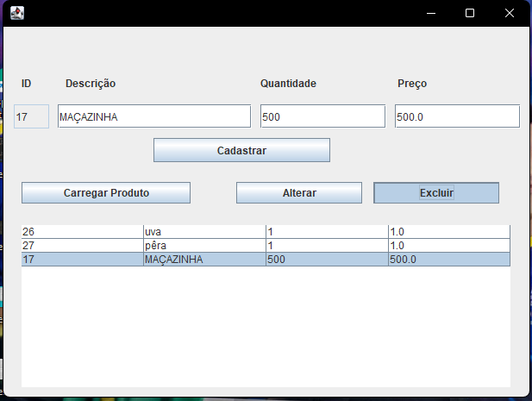Click the Descrição field containing MAÇAZINHA
This screenshot has width=532, height=401.
pyautogui.click(x=154, y=116)
